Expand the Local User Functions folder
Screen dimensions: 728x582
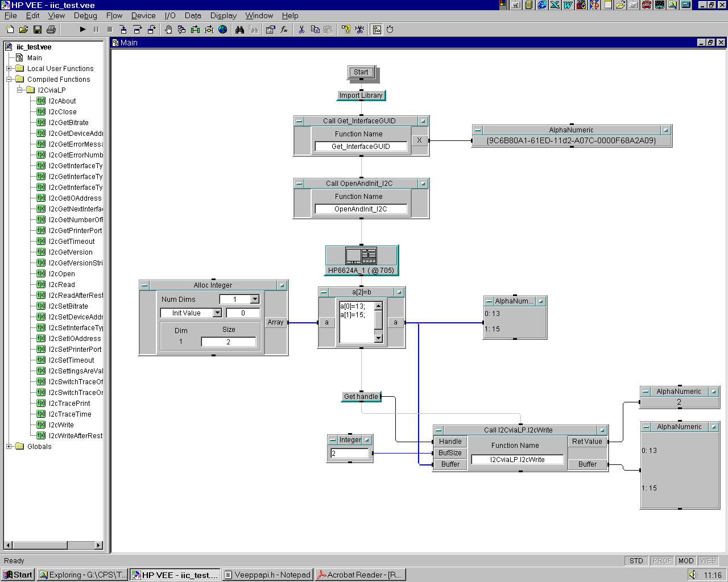pyautogui.click(x=9, y=69)
